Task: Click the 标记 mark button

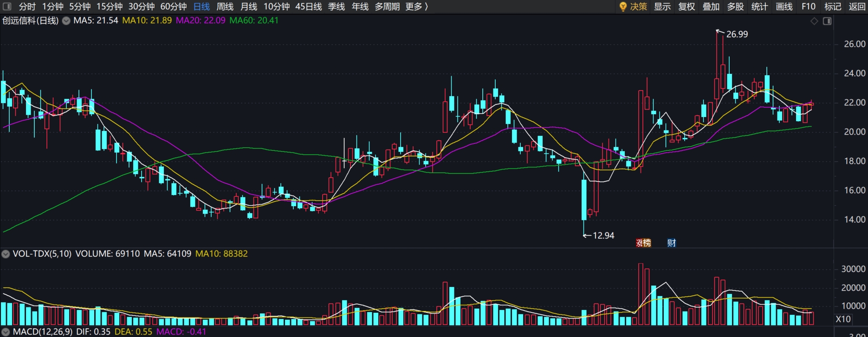Action: [833, 6]
